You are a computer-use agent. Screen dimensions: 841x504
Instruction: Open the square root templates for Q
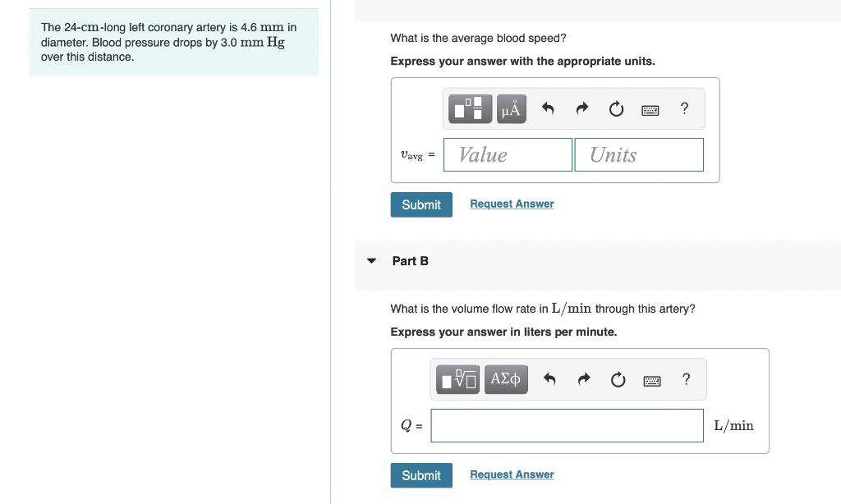[457, 379]
